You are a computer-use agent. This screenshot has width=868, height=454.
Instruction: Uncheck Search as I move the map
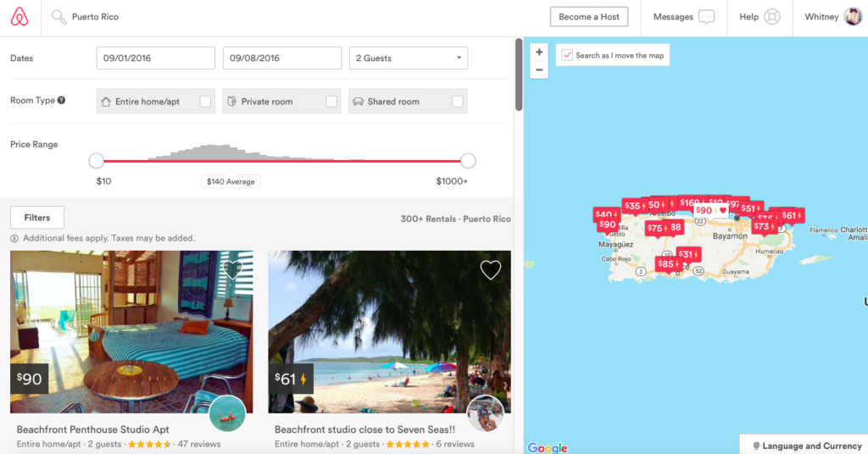(567, 55)
